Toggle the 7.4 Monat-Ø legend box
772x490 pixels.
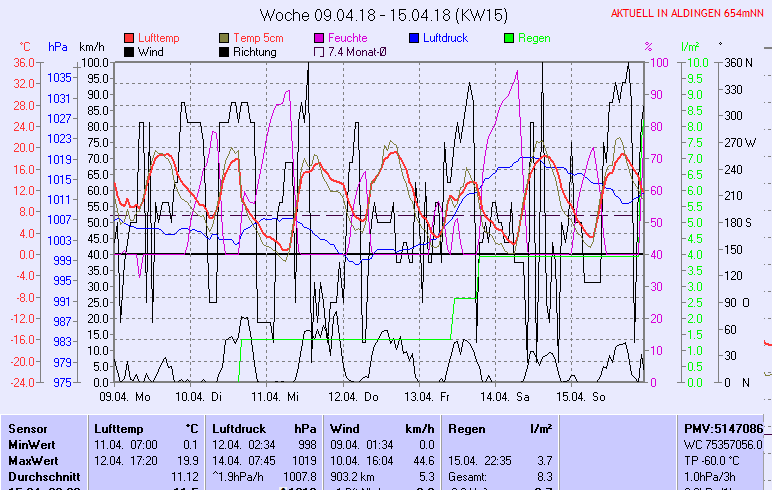point(320,52)
